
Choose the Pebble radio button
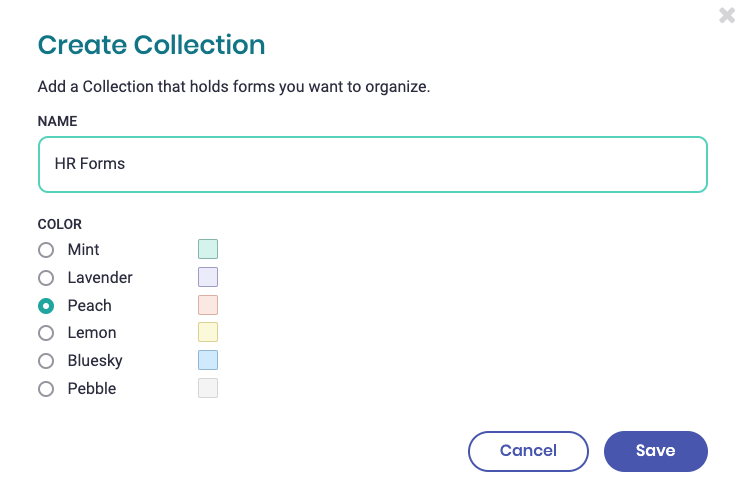tap(46, 389)
